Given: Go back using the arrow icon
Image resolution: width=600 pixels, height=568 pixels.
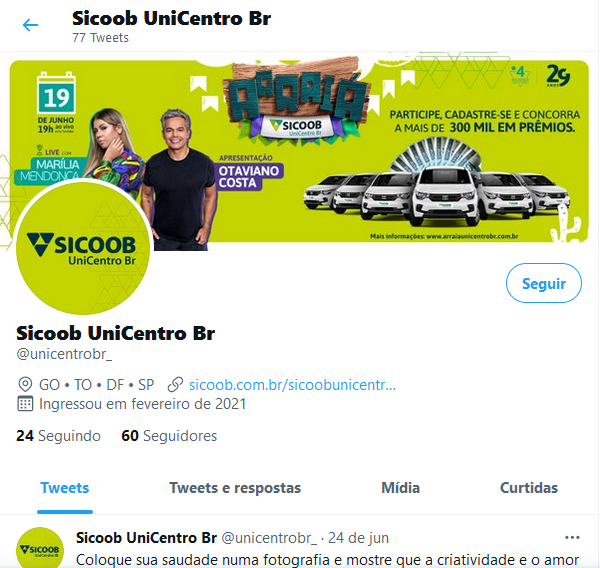Looking at the screenshot, I should (30, 25).
